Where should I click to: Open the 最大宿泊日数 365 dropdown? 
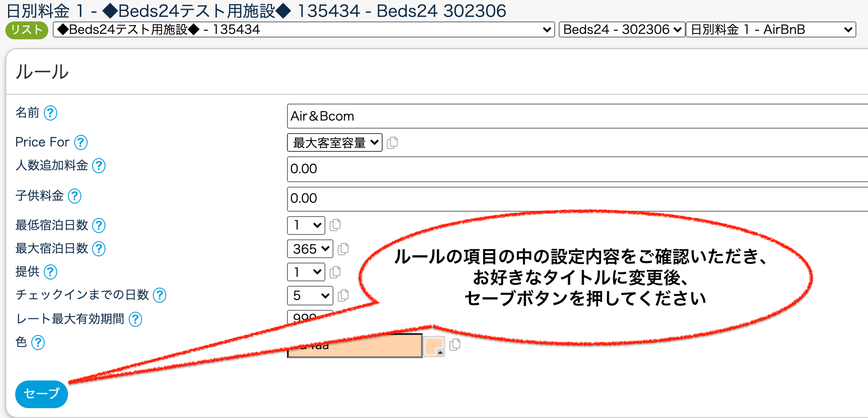(x=310, y=249)
